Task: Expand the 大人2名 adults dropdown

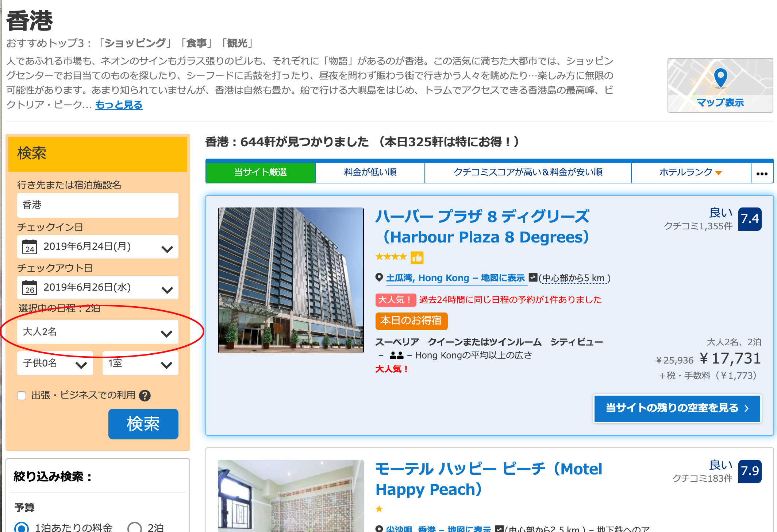Action: point(98,332)
